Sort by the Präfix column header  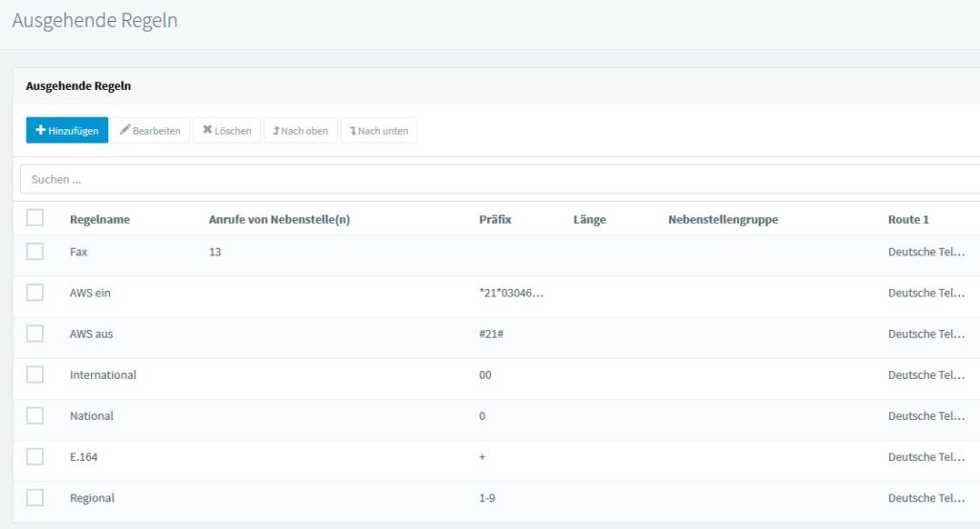click(495, 219)
